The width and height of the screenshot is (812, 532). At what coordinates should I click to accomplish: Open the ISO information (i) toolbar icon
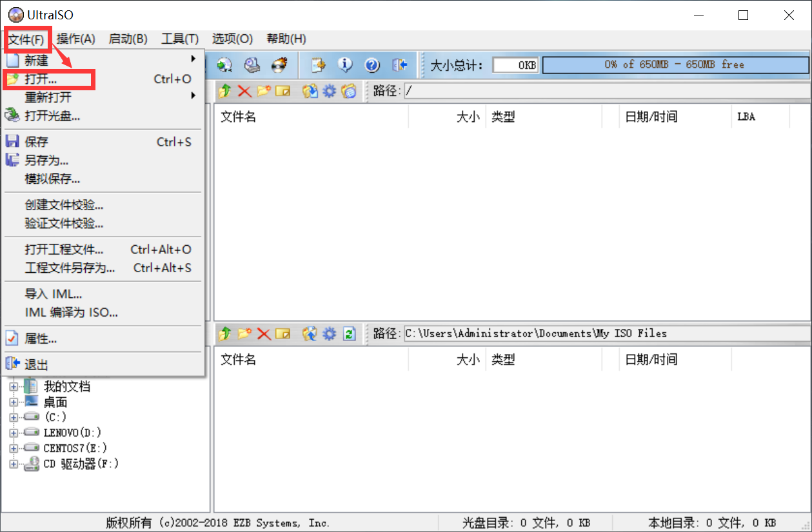click(x=346, y=65)
